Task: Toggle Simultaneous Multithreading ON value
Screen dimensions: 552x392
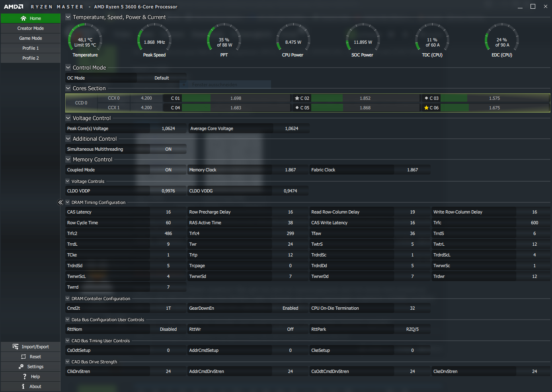Action: [x=168, y=149]
